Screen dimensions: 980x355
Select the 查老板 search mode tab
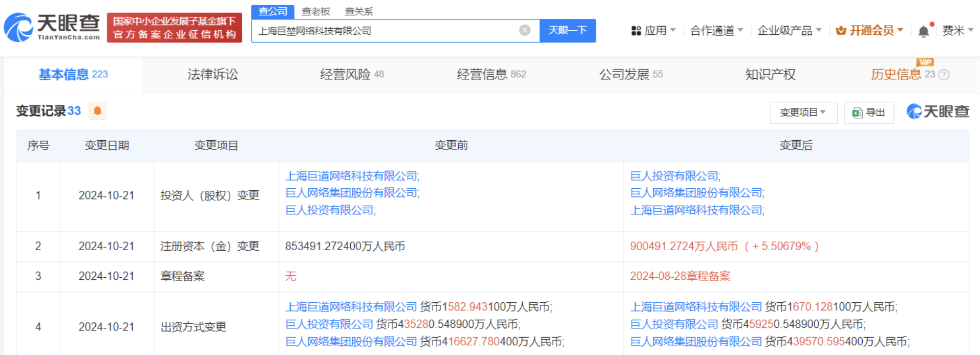pos(315,11)
